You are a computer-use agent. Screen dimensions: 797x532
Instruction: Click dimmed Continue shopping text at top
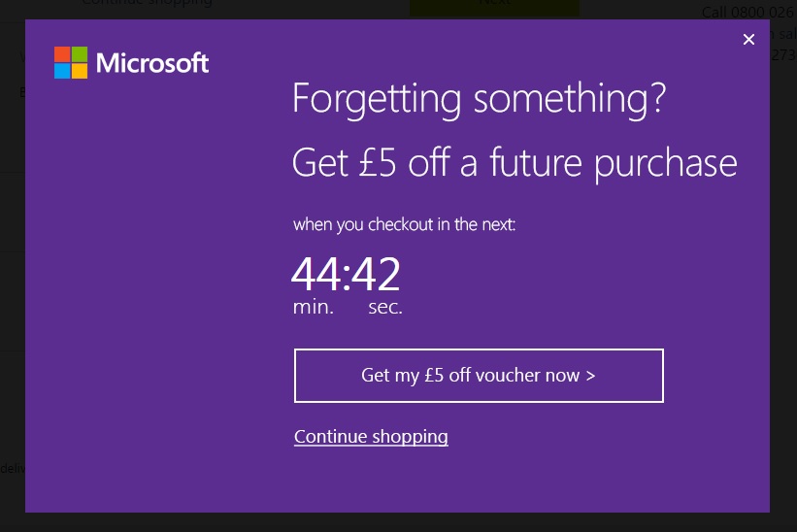pos(148,3)
